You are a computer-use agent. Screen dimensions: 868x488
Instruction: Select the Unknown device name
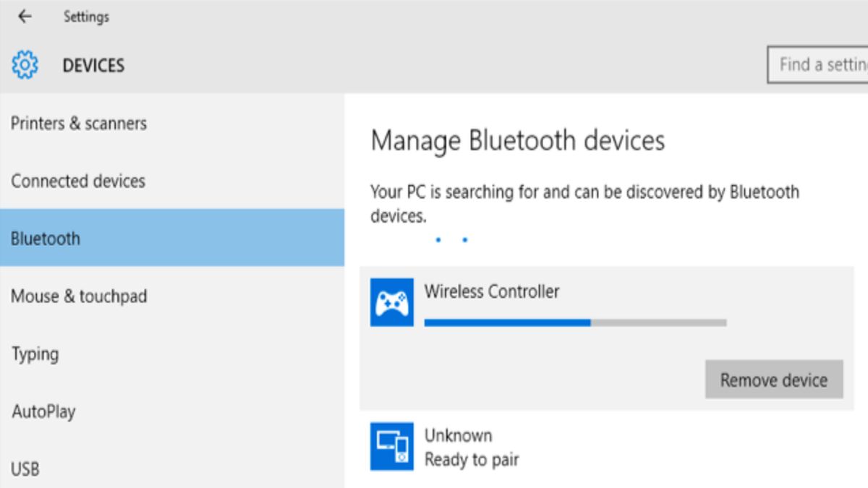[458, 435]
